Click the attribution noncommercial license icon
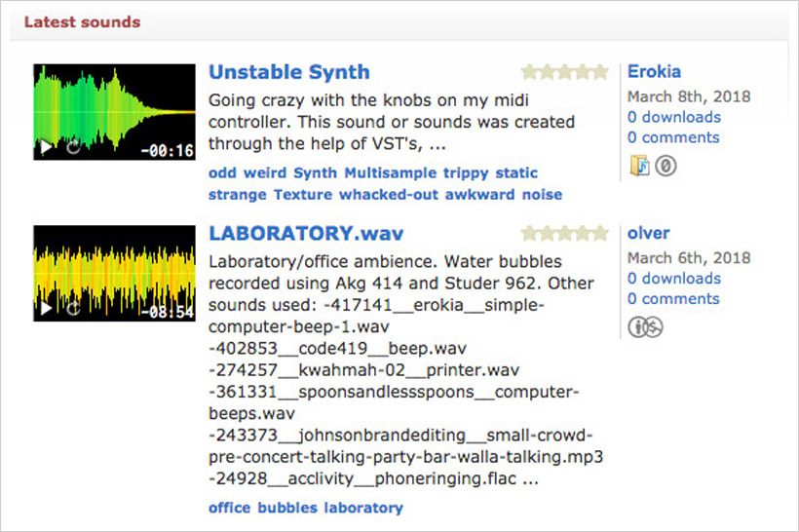 pyautogui.click(x=645, y=327)
